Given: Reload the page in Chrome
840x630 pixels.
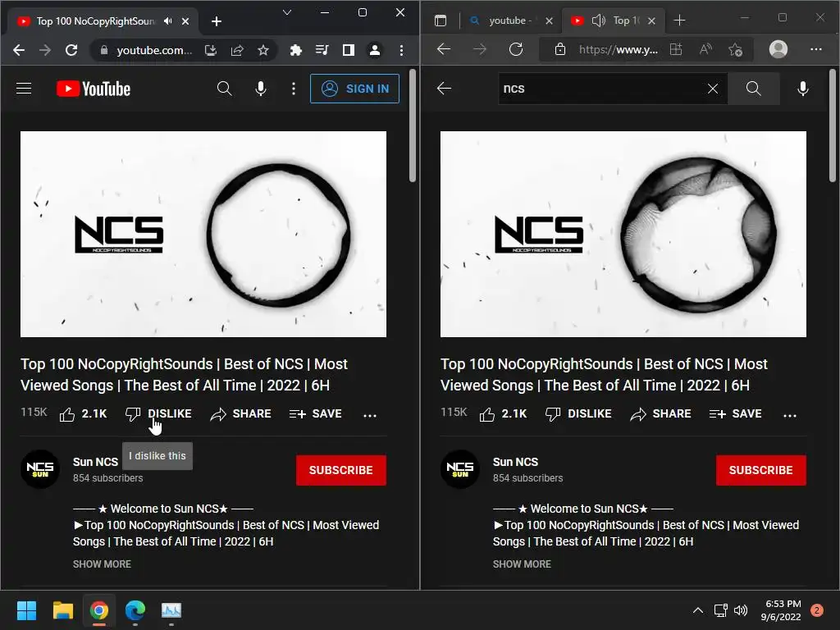Looking at the screenshot, I should click(71, 50).
